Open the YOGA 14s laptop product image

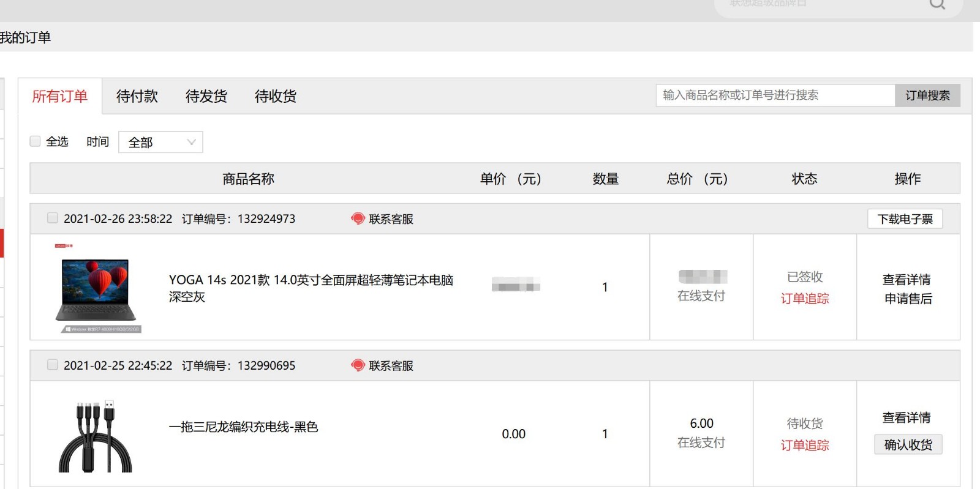click(98, 288)
